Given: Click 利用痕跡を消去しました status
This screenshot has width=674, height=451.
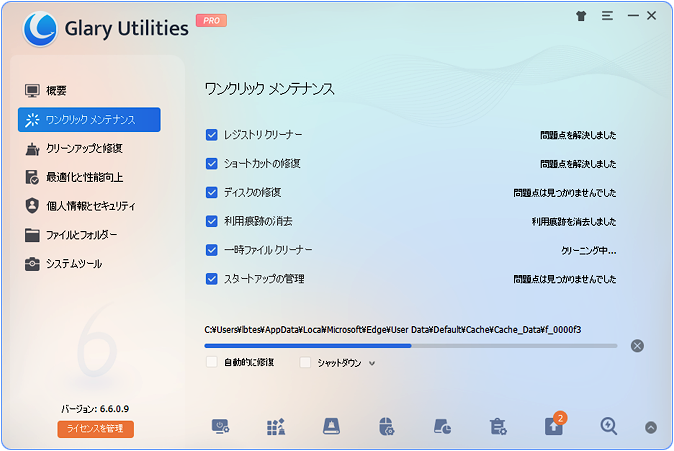Looking at the screenshot, I should tap(573, 222).
